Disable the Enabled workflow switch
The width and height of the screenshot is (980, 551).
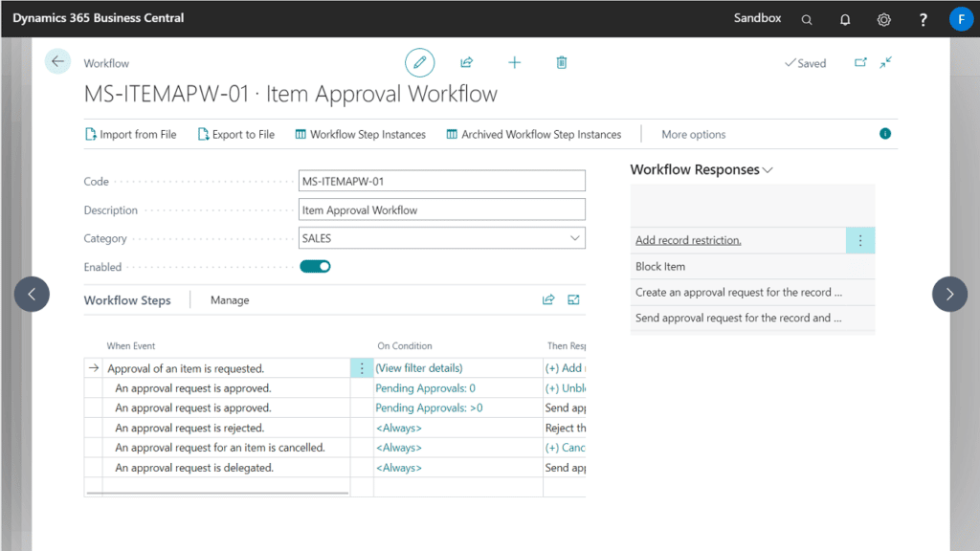pos(315,267)
